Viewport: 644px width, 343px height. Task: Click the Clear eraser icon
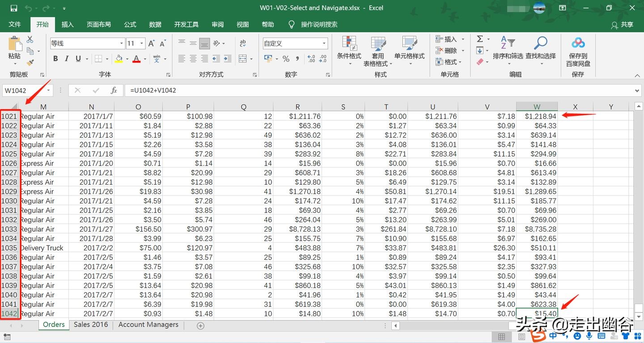coord(480,62)
